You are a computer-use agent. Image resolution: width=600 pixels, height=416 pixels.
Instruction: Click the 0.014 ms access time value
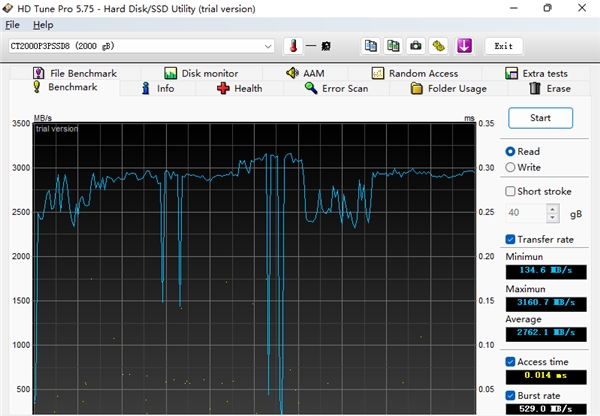(x=546, y=377)
